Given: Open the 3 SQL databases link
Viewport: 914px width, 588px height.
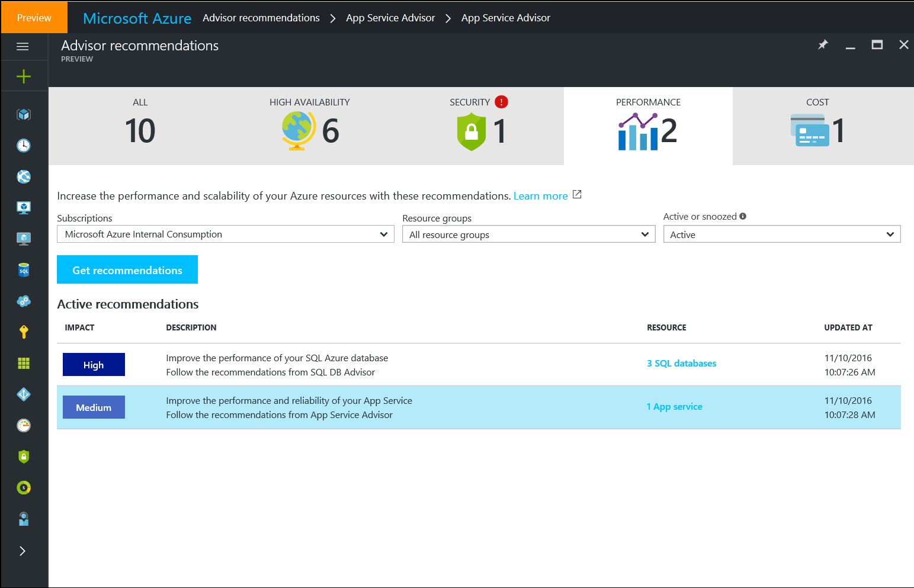Looking at the screenshot, I should (681, 363).
